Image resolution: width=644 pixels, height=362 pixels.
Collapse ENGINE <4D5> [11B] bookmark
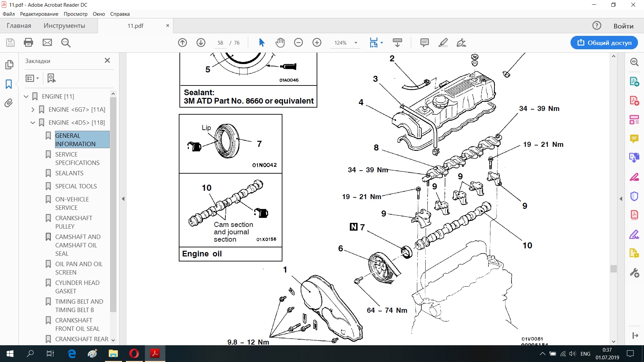33,123
